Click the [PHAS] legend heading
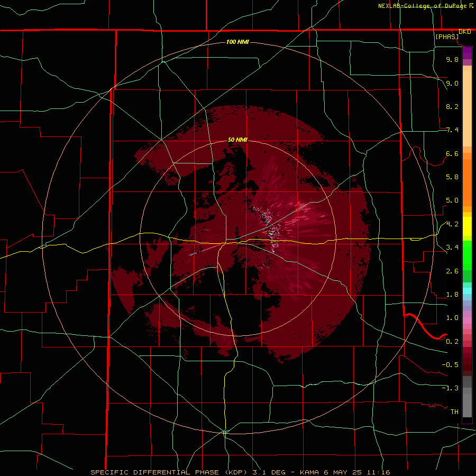 [x=447, y=36]
